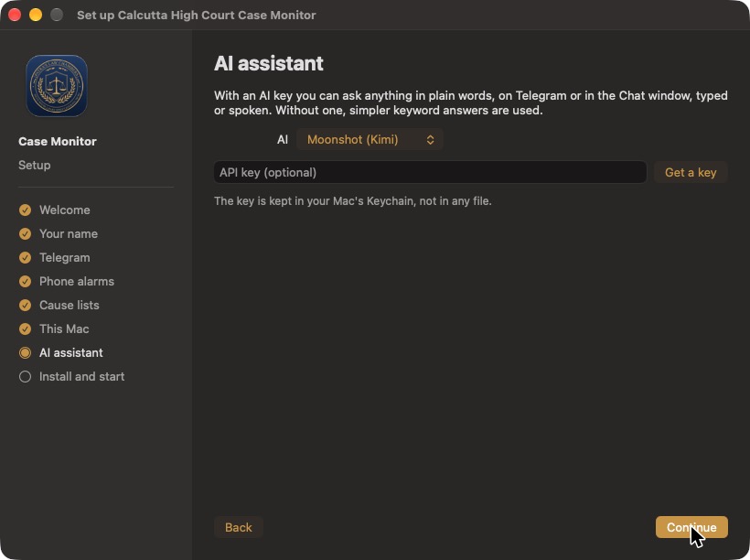Image resolution: width=750 pixels, height=560 pixels.
Task: Select the Your name step label
Action: tap(69, 233)
